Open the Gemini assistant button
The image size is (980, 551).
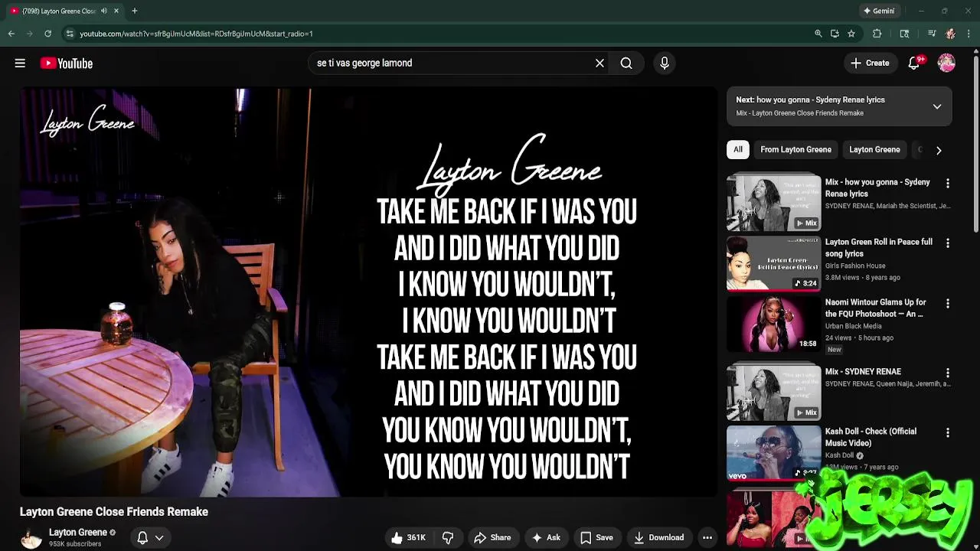(879, 11)
